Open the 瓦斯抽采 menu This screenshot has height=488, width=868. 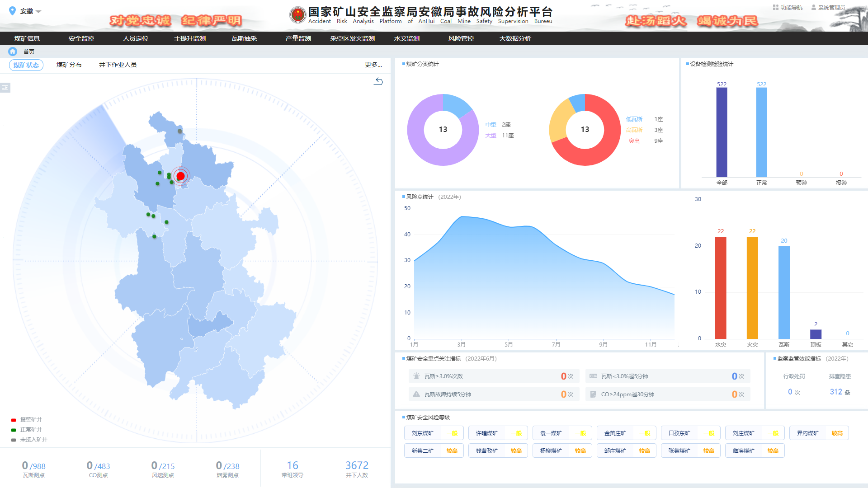[x=244, y=38]
